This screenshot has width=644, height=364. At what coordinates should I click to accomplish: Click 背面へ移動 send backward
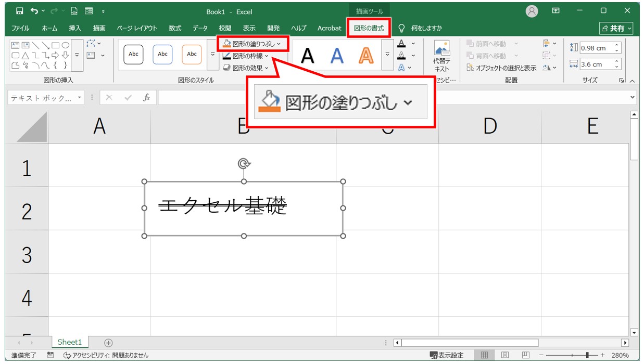click(486, 56)
